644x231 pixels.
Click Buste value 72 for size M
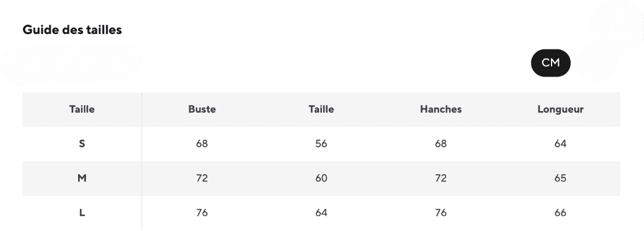[x=202, y=178]
